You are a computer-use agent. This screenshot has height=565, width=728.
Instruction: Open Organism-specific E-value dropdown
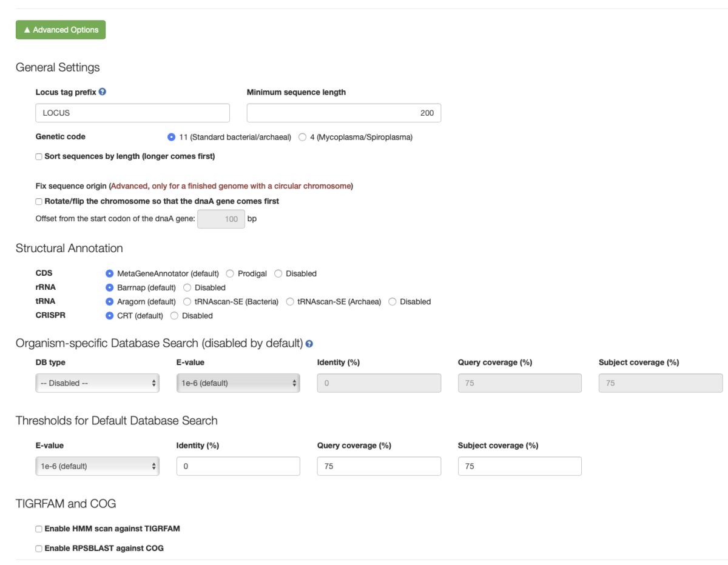238,383
